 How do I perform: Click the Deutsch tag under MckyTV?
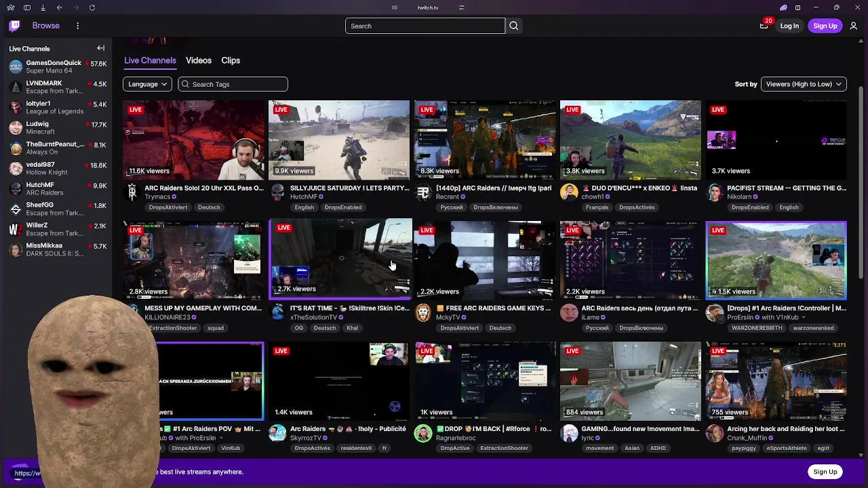(x=500, y=328)
